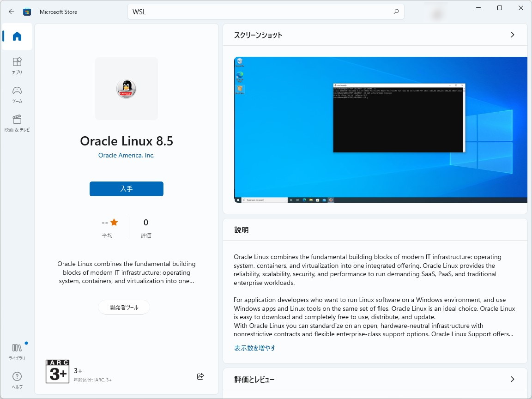Open the Oracle America, Inc. publisher link
The image size is (532, 399).
pos(126,155)
